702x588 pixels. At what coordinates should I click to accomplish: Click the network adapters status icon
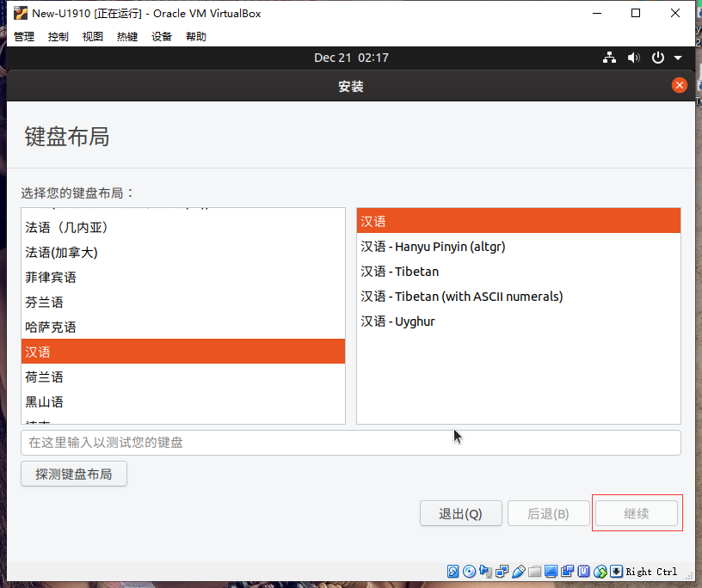click(502, 572)
